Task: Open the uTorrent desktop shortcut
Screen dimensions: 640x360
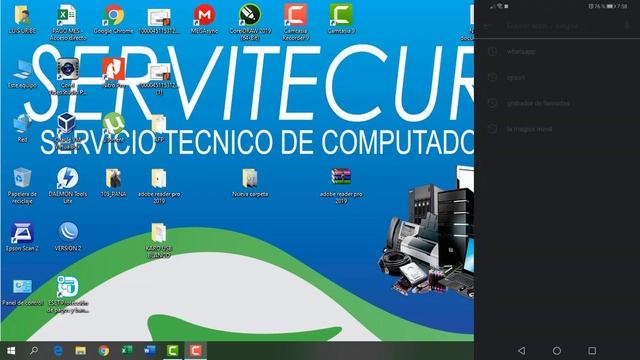Action: tap(113, 128)
